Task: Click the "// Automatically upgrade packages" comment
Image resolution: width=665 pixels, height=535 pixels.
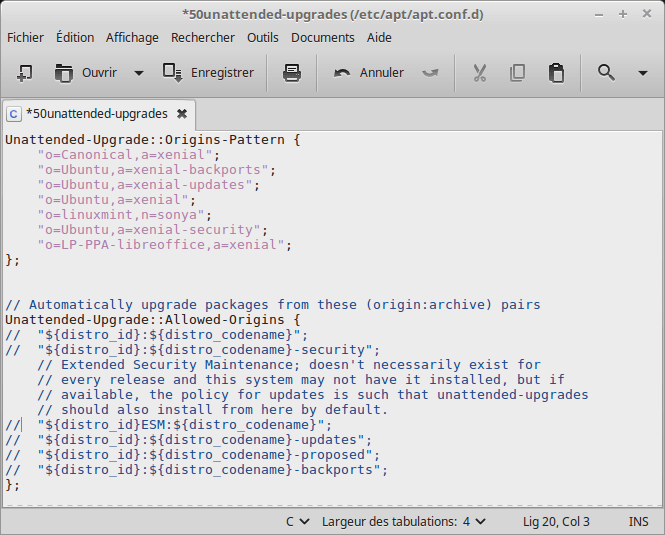Action: pos(273,305)
